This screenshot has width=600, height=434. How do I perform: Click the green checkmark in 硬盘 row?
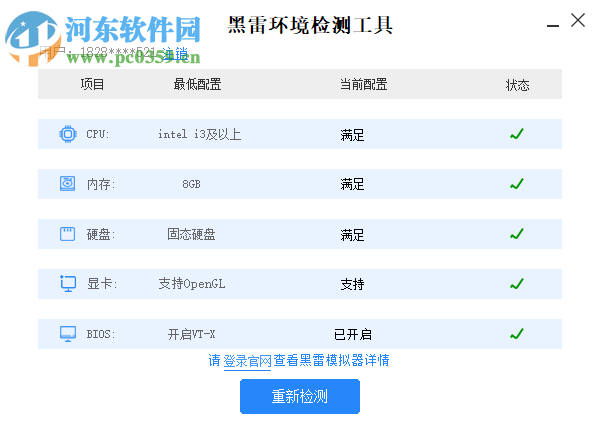pyautogui.click(x=517, y=234)
